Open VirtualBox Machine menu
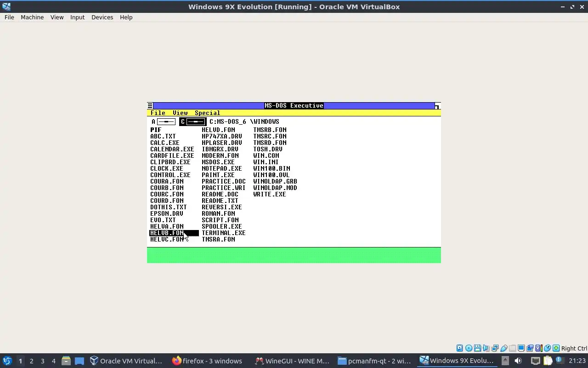The height and width of the screenshot is (368, 588). 32,17
